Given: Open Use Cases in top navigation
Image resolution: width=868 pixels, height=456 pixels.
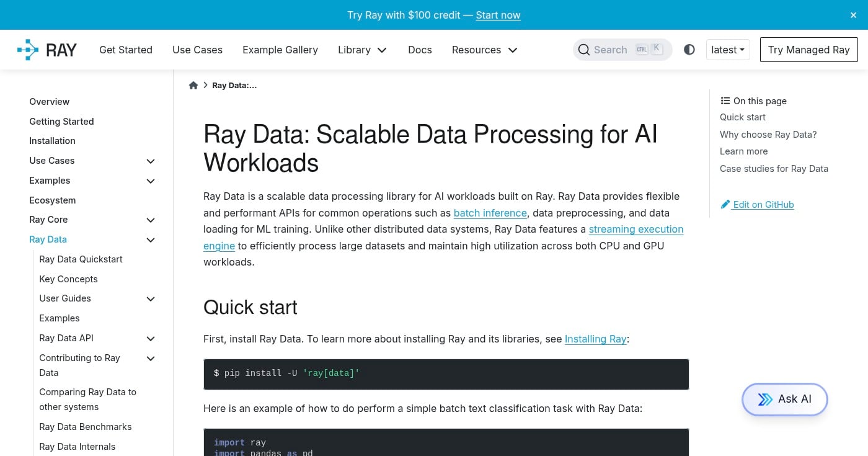Looking at the screenshot, I should [x=197, y=50].
